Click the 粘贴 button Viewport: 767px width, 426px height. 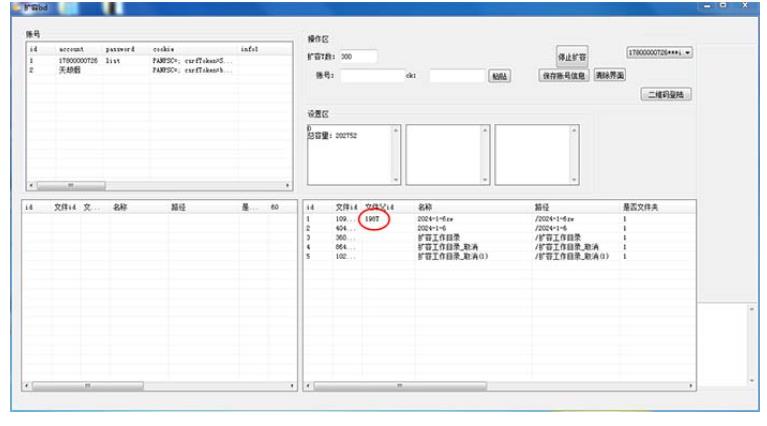pos(498,75)
